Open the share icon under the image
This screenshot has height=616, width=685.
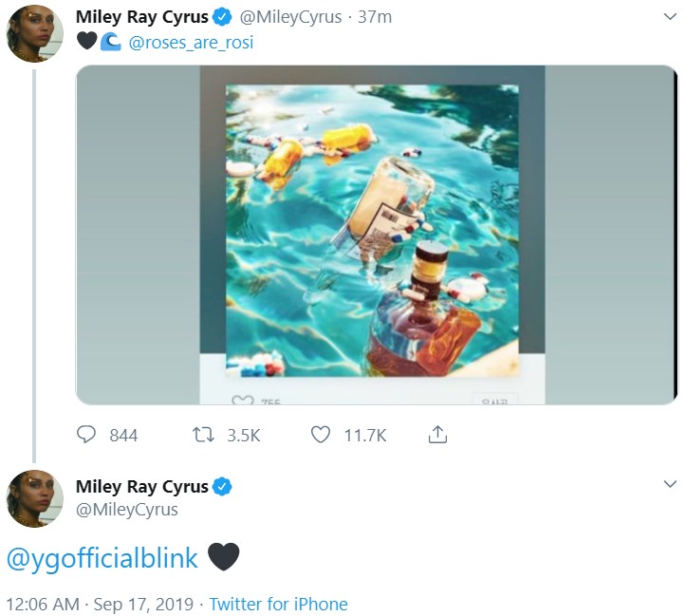tap(437, 436)
